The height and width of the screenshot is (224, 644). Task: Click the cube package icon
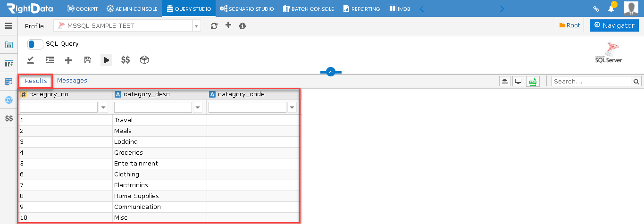tap(144, 60)
